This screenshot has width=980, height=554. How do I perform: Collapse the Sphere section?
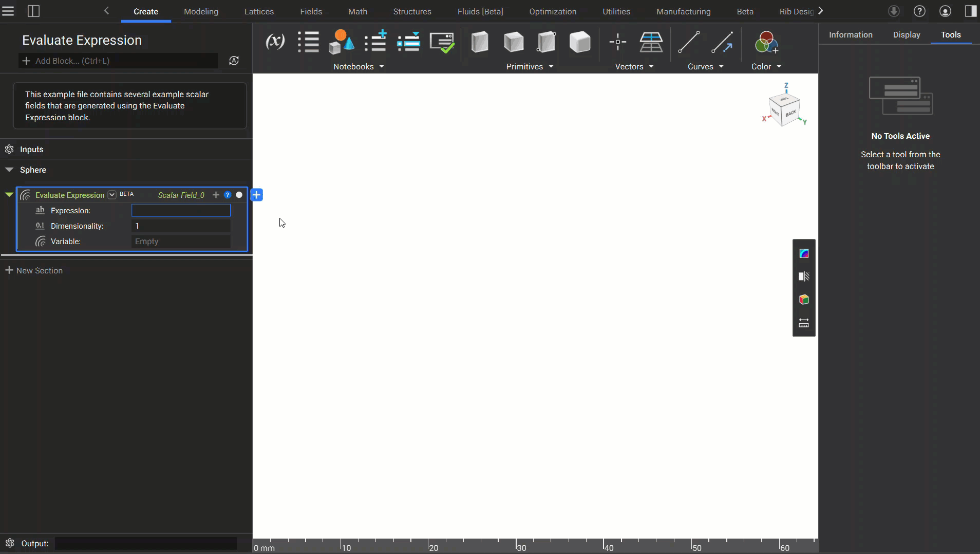(x=9, y=170)
